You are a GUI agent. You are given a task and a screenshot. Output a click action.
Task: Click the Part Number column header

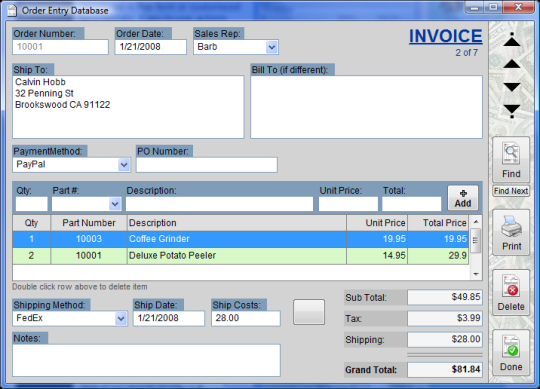pos(89,223)
